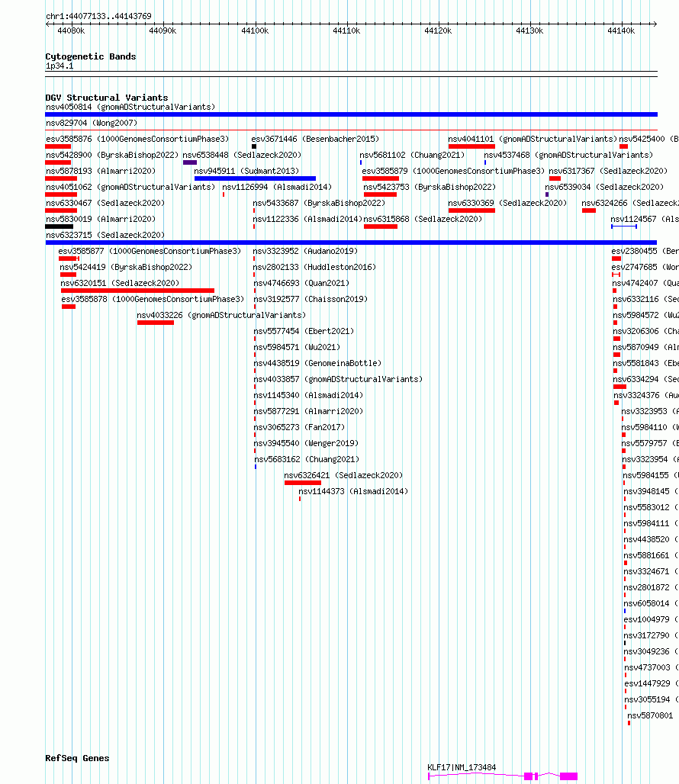Open nsv6323715 (Sedlazeck2020) label
Screen dimensions: 679x784
pyautogui.click(x=105, y=235)
